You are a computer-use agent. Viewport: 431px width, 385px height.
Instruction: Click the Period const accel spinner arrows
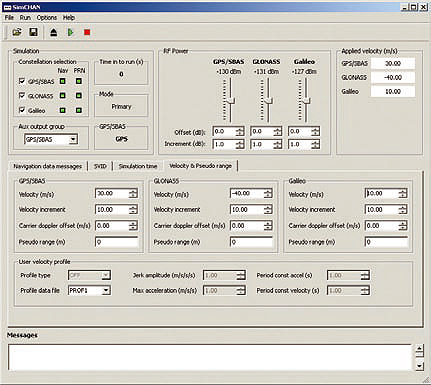point(365,275)
